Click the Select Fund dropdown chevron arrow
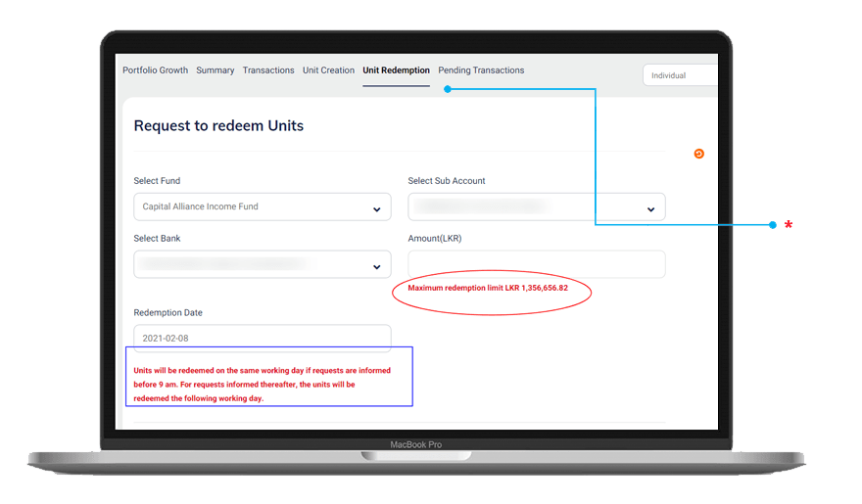The image size is (862, 504). click(376, 209)
